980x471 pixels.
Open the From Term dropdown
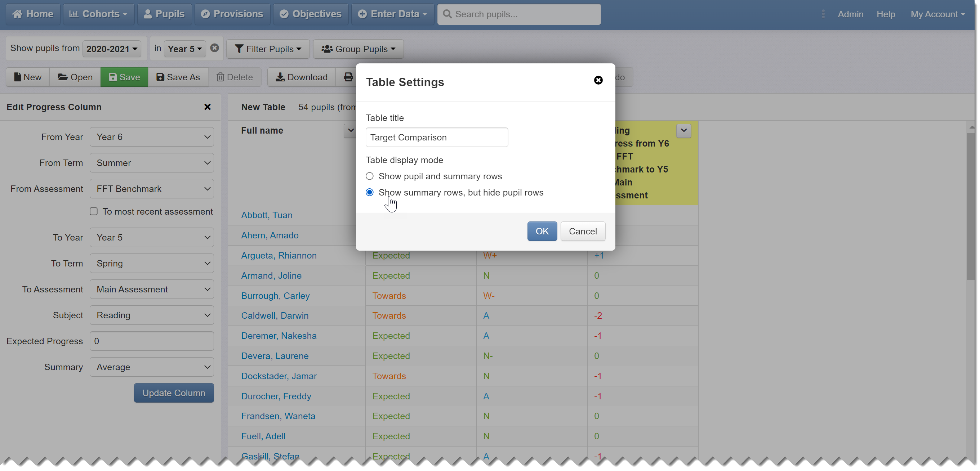[x=152, y=163]
